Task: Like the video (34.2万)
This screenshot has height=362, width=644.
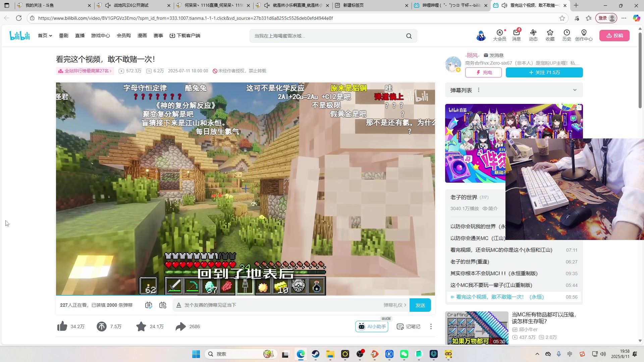Action: point(62,326)
